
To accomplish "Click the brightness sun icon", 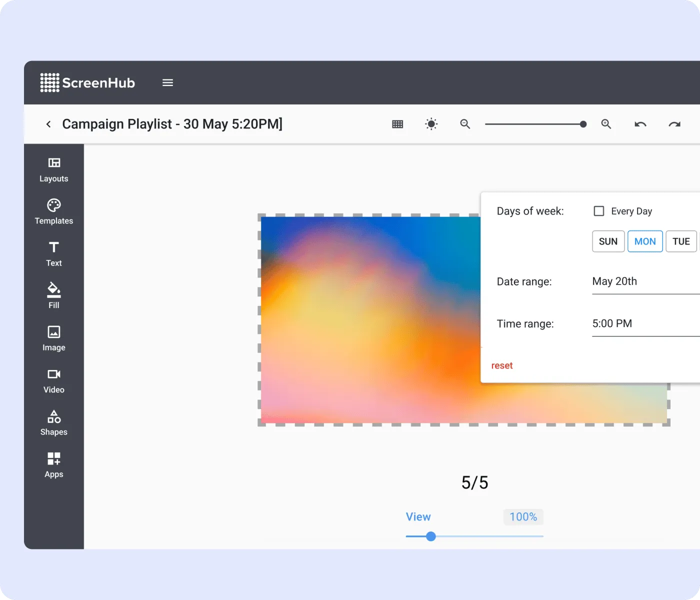I will [431, 124].
